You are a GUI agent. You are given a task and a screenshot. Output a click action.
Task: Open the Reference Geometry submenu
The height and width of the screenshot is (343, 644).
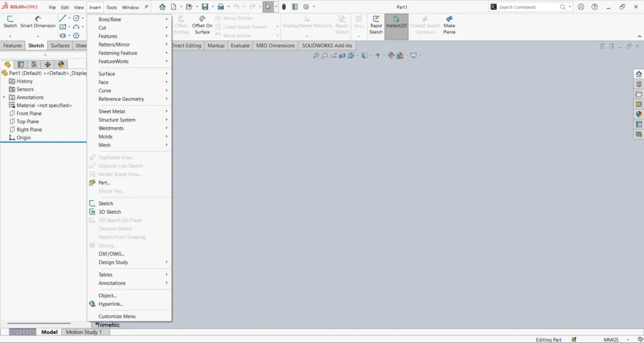click(130, 99)
